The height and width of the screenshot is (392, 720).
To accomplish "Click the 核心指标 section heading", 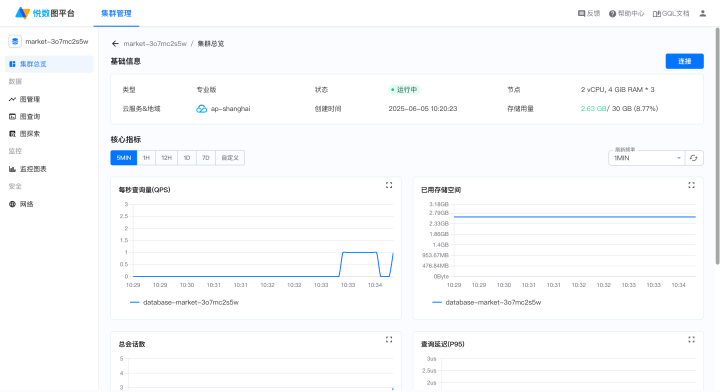I will 126,139.
